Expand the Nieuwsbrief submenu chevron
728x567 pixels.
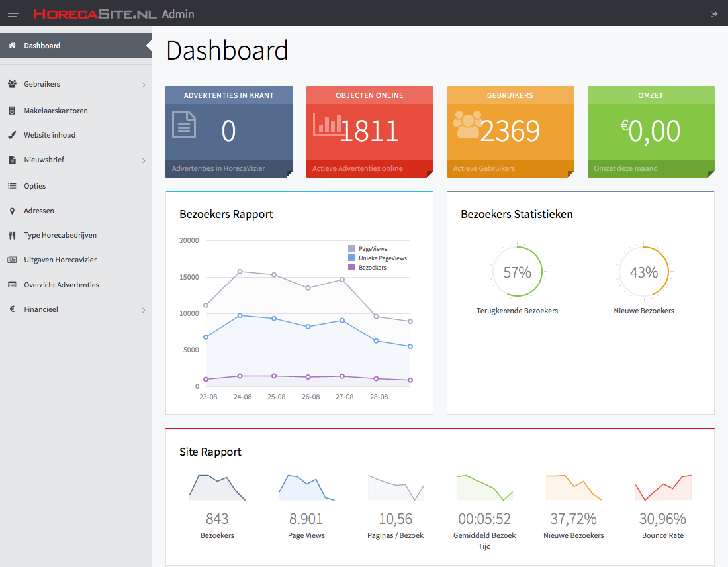point(144,160)
